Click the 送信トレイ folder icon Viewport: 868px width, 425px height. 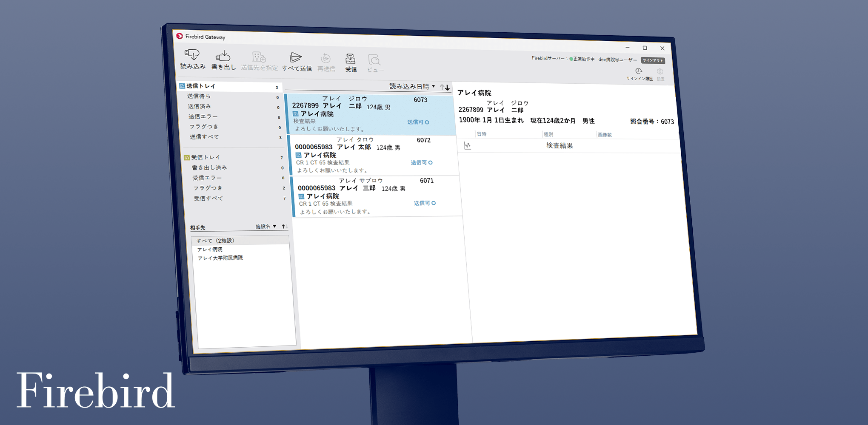pyautogui.click(x=182, y=86)
